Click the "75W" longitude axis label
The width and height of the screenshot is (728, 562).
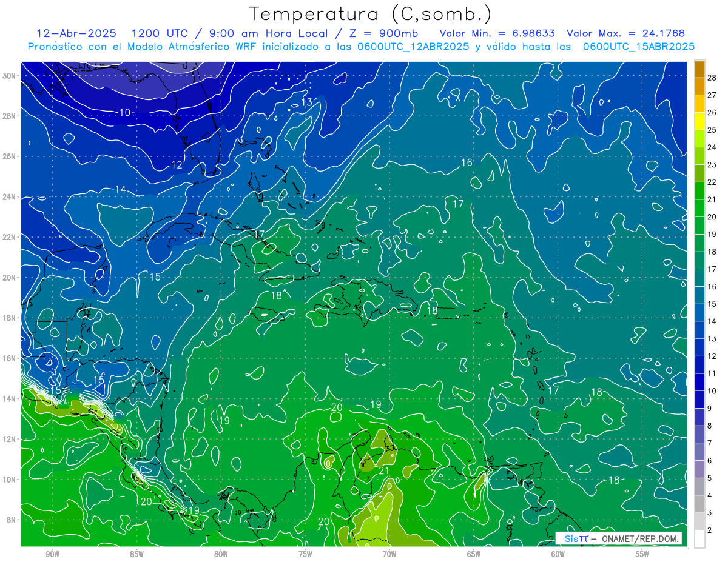click(x=305, y=554)
